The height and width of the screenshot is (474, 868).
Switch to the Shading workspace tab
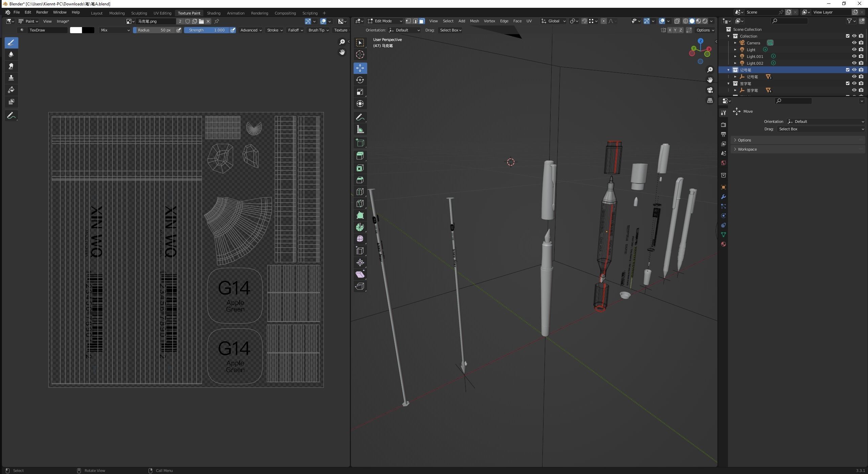(x=214, y=13)
